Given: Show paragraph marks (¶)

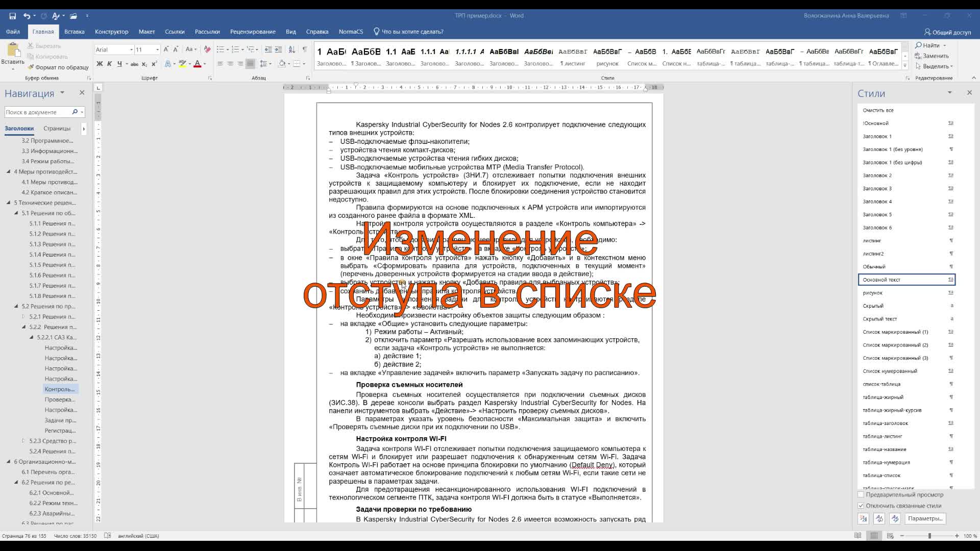Looking at the screenshot, I should pyautogui.click(x=305, y=49).
